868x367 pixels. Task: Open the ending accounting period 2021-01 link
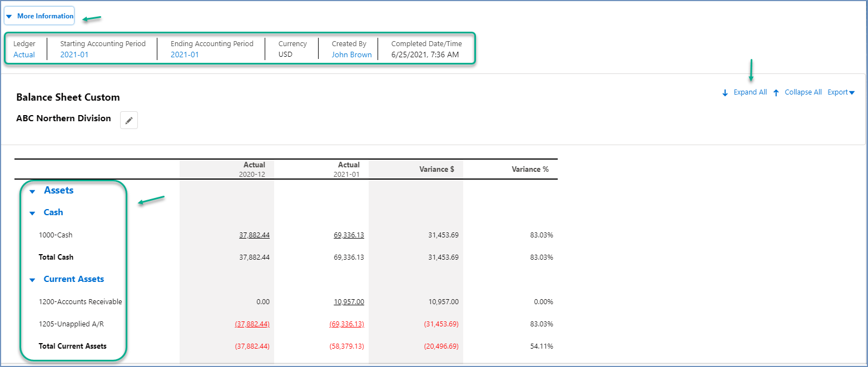point(185,54)
